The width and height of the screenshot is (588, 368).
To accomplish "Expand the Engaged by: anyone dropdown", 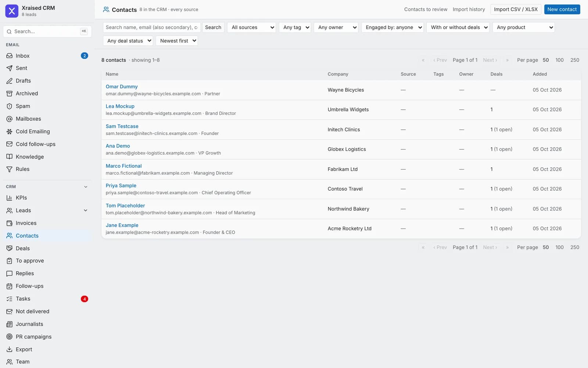I will click(392, 27).
